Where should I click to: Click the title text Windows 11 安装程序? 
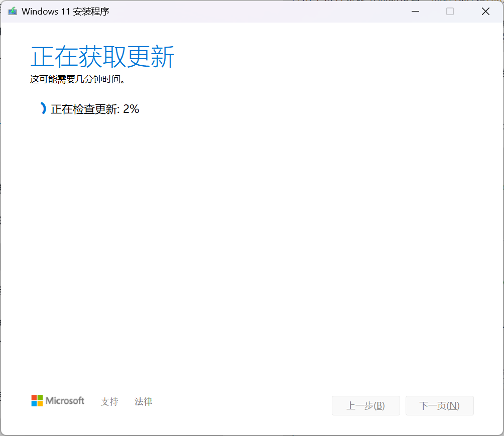65,12
